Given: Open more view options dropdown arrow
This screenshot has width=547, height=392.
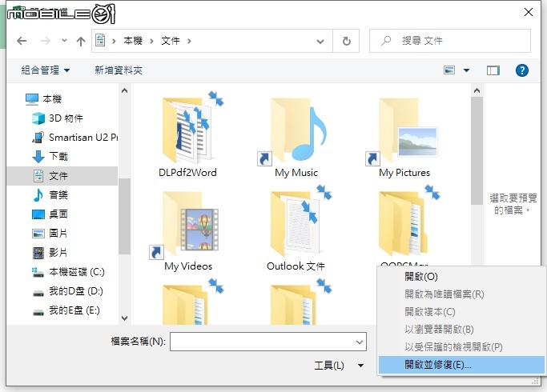Looking at the screenshot, I should click(x=466, y=70).
